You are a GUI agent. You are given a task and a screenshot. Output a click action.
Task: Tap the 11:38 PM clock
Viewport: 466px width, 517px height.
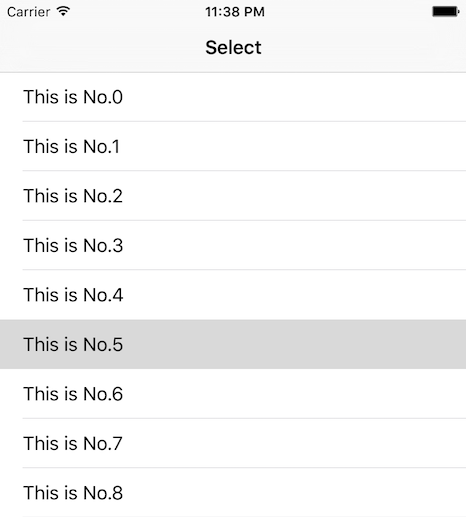[x=235, y=12]
